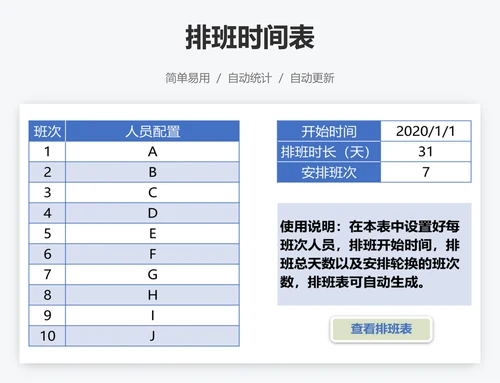Select personnel cell C

152,193
